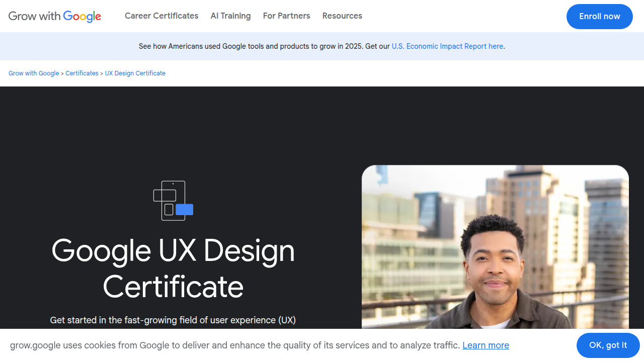
Task: Click the Enroll now button
Action: [599, 16]
